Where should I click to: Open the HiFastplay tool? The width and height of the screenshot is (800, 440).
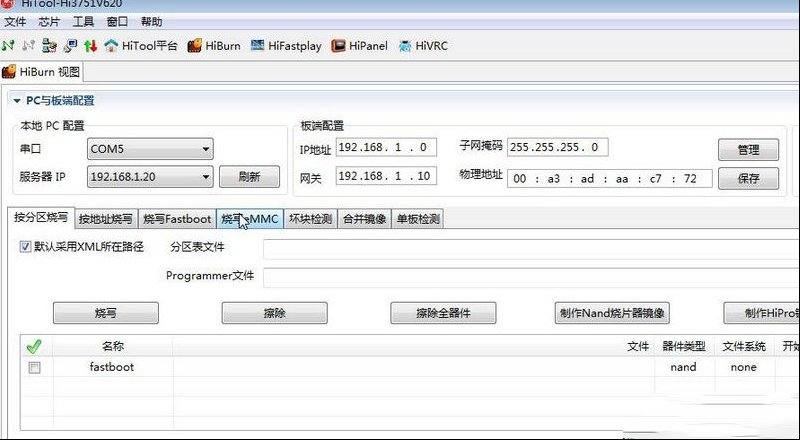[286, 46]
